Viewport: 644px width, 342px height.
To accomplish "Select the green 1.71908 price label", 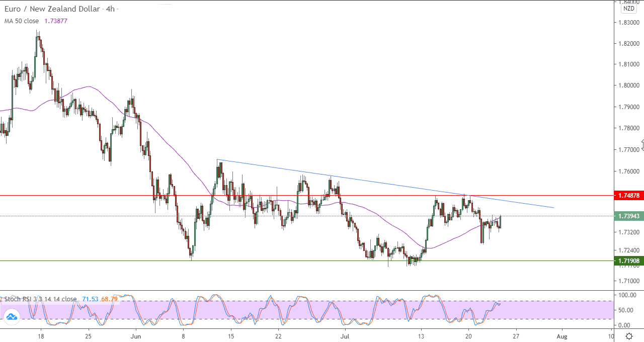I will [629, 261].
